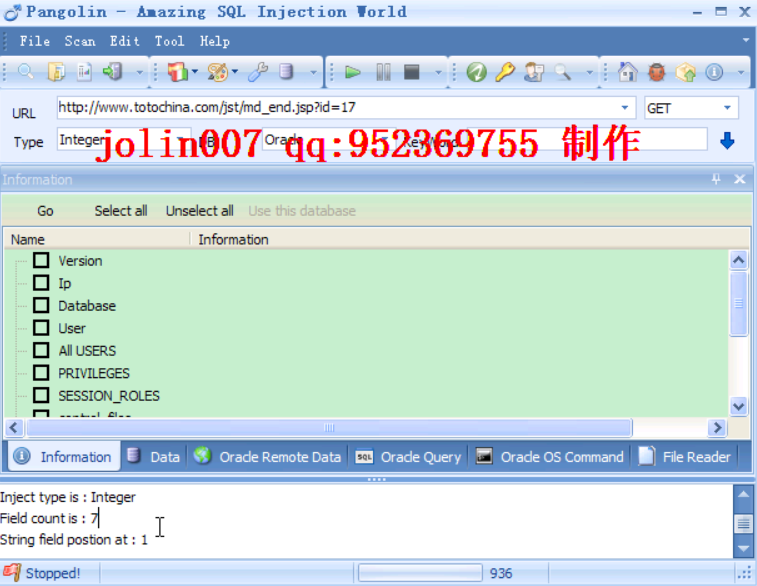The height and width of the screenshot is (586, 757).
Task: Click the database cylinder toolbar icon
Action: click(286, 72)
